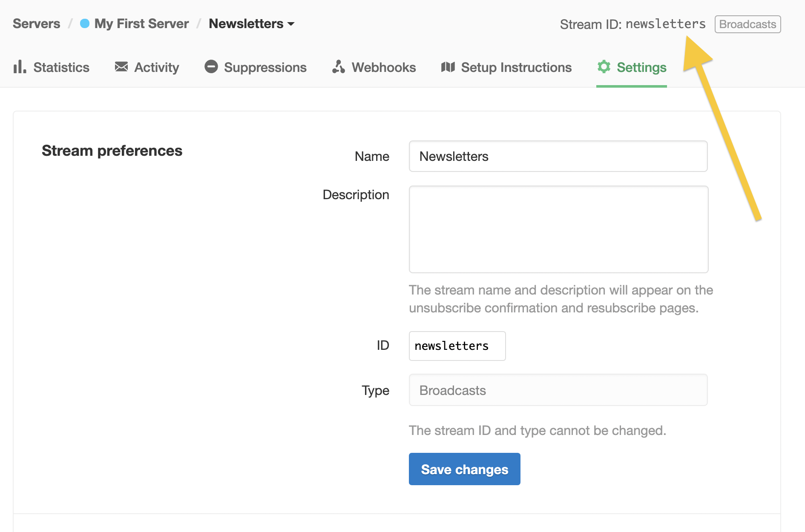
Task: Click the Webhooks nodes icon
Action: (x=339, y=67)
